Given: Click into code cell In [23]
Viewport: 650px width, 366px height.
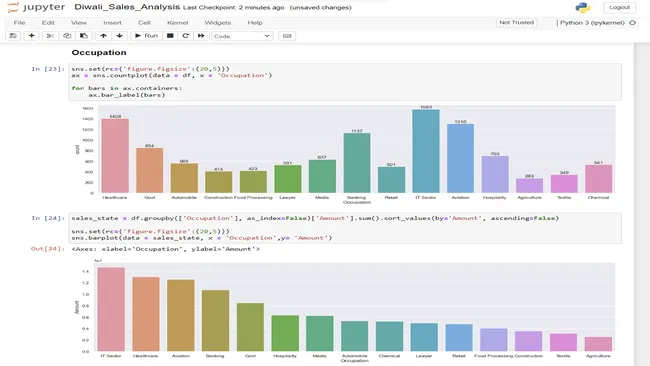Looking at the screenshot, I should (x=345, y=82).
